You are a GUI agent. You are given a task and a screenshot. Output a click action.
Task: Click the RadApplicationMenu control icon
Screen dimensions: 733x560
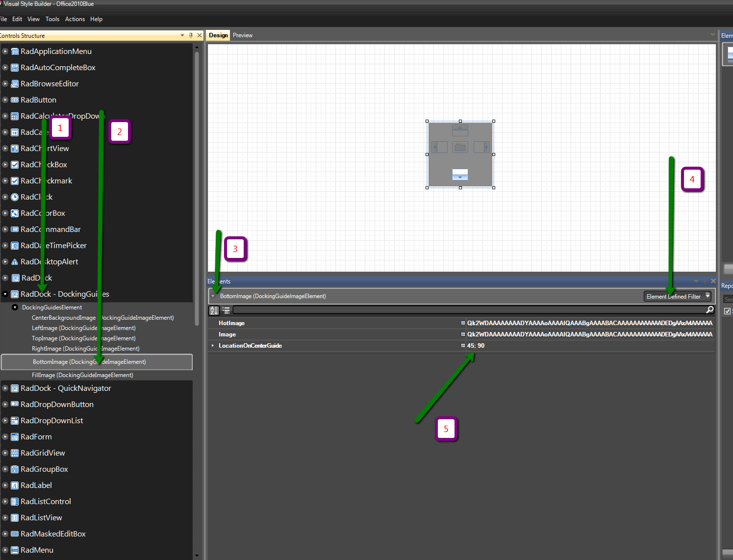(x=15, y=51)
